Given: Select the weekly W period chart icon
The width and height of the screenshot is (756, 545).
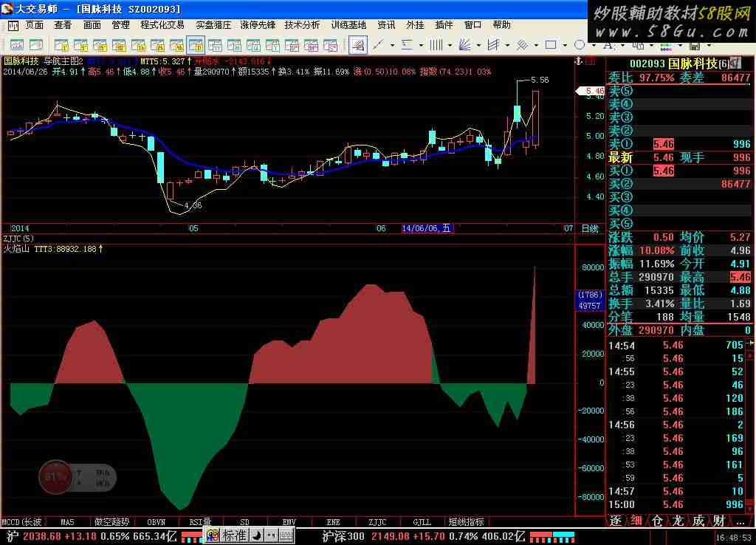Looking at the screenshot, I should pos(215,45).
